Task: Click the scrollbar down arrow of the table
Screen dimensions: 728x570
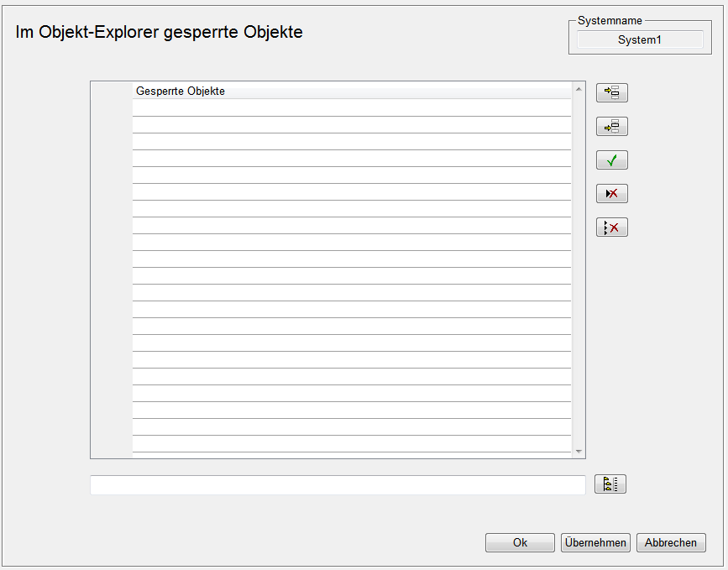Action: pos(579,451)
